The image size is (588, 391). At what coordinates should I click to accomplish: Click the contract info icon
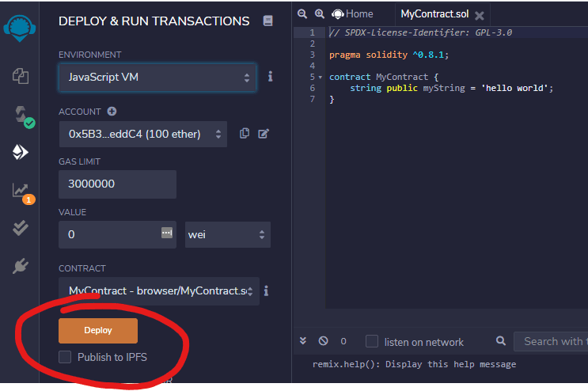[266, 291]
